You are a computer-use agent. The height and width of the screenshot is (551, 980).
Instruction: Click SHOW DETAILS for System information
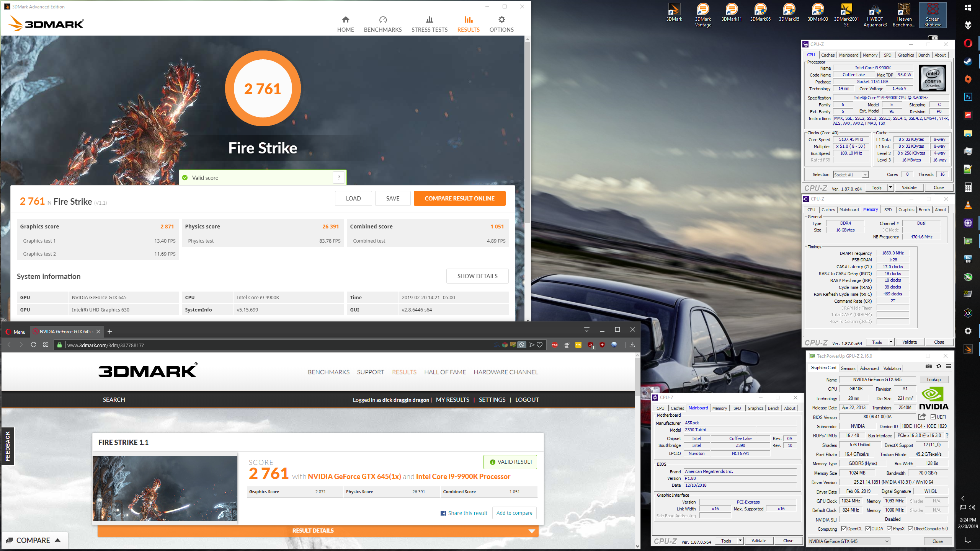pyautogui.click(x=477, y=276)
